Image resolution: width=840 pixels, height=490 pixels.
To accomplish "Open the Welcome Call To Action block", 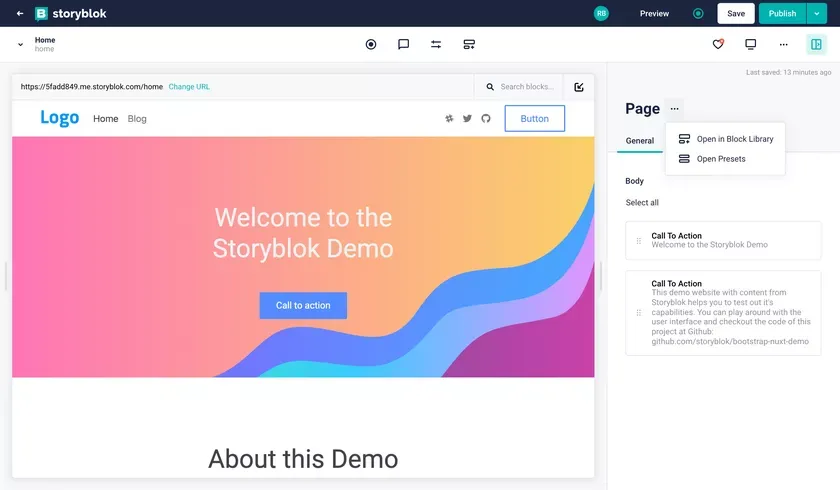I will [x=723, y=240].
